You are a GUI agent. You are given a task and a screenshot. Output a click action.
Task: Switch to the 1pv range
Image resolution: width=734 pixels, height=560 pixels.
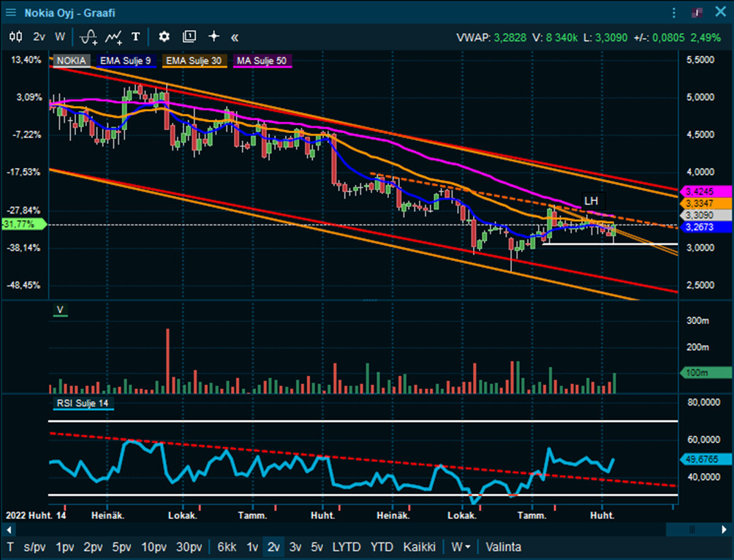point(65,547)
